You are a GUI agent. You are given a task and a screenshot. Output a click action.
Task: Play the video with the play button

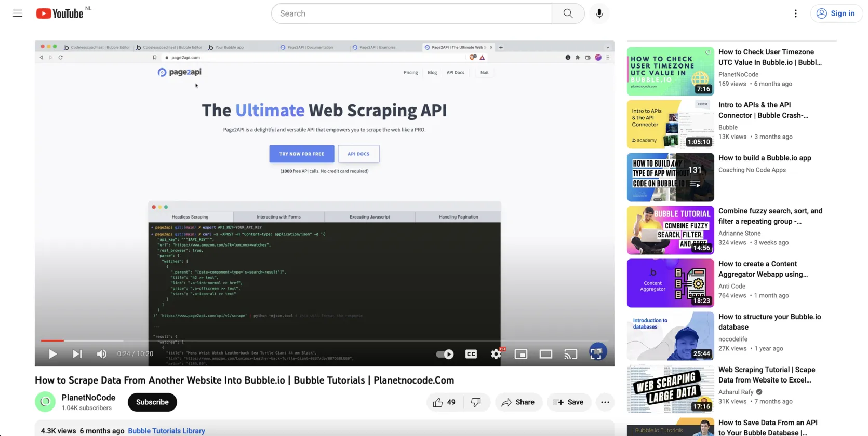click(52, 354)
